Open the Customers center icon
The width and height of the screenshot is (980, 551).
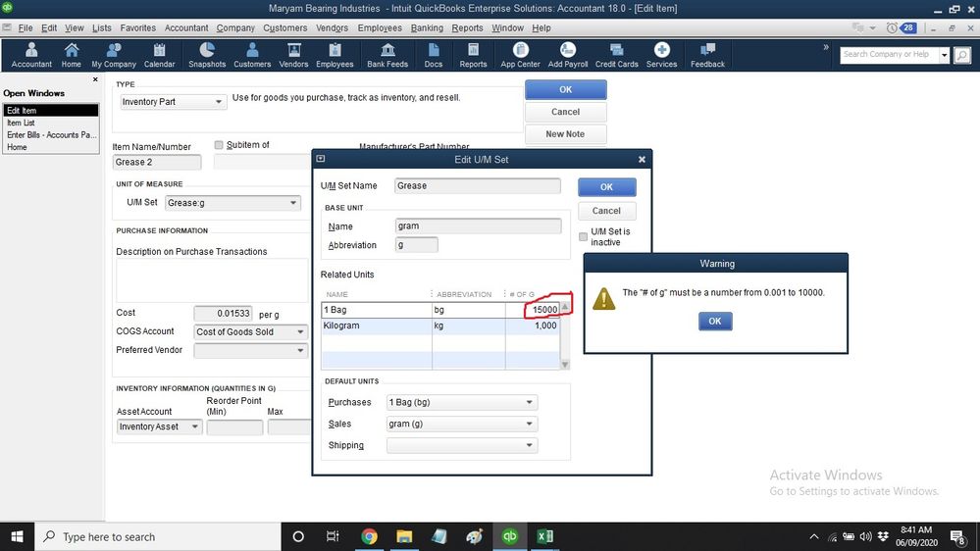click(252, 55)
